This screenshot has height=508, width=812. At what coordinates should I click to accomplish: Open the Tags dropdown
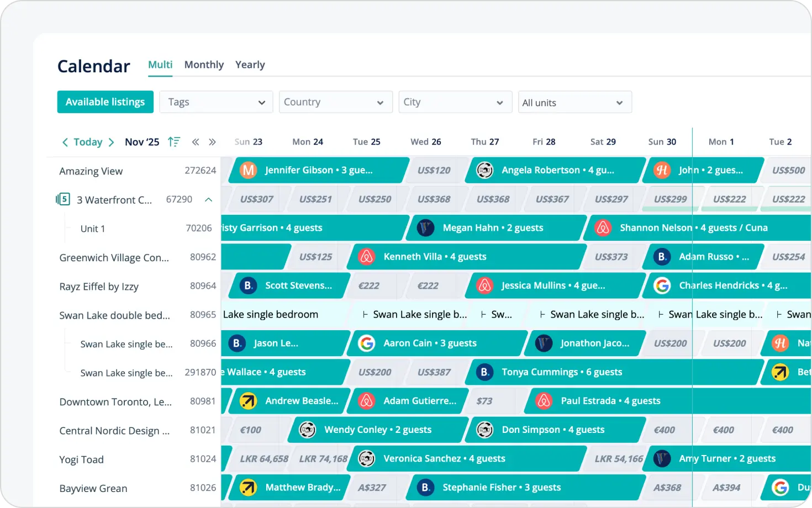(x=216, y=102)
